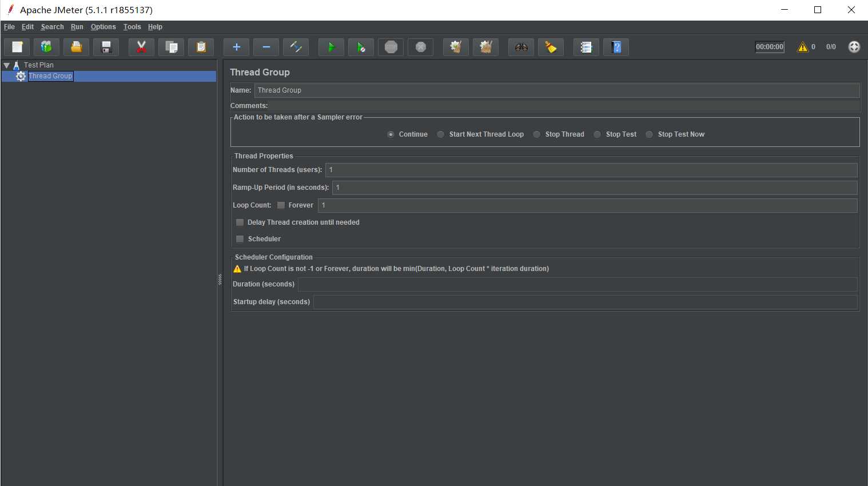The width and height of the screenshot is (868, 486).
Task: Paste element using clipboard icon
Action: click(201, 47)
